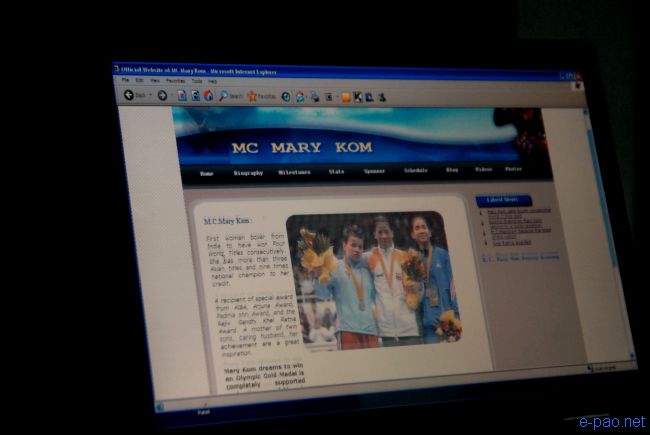Go to Biography page in site navigation
The image size is (650, 435).
[x=248, y=172]
